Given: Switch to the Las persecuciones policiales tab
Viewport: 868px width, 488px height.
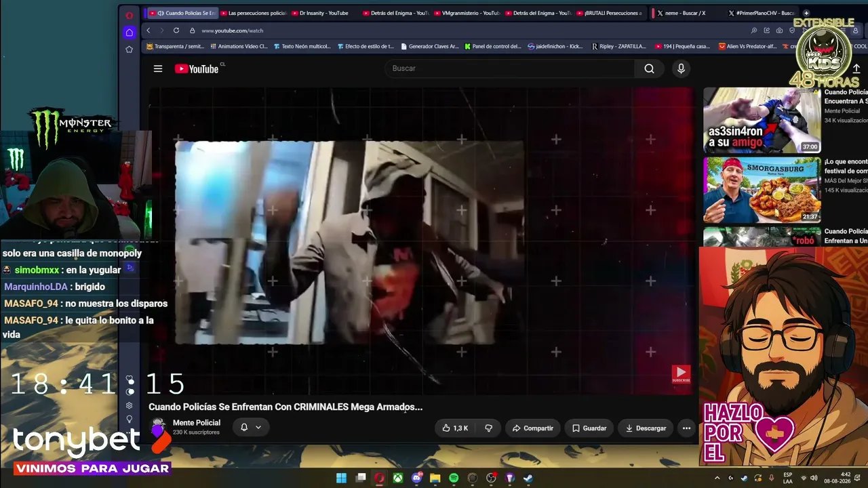Looking at the screenshot, I should click(254, 13).
